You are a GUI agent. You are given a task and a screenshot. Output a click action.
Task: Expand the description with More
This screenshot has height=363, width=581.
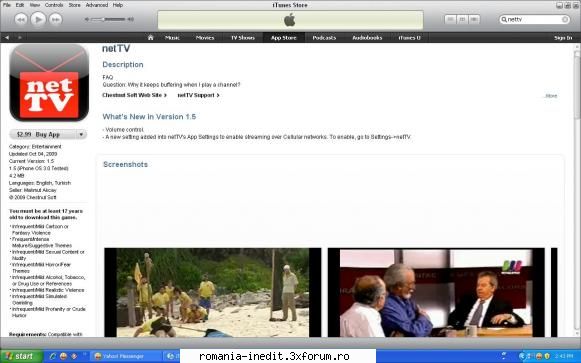point(551,96)
